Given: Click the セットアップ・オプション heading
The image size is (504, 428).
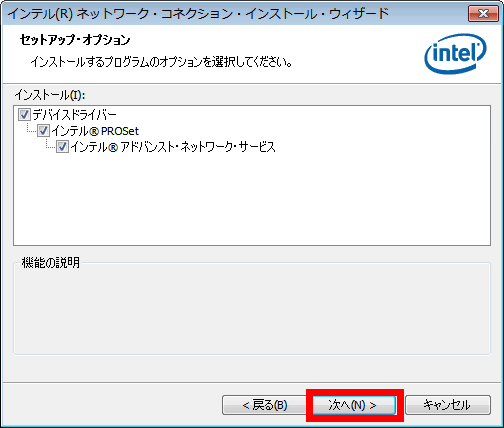Looking at the screenshot, I should (x=75, y=40).
